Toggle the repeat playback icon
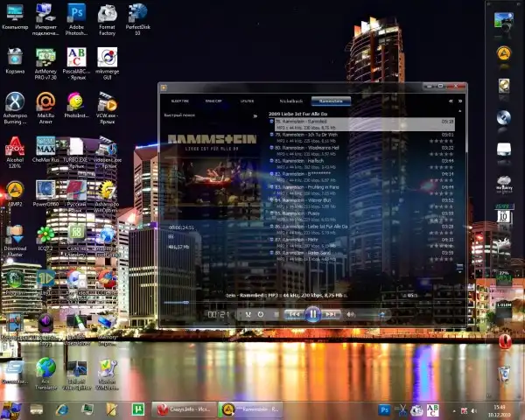This screenshot has width=525, height=420. 260,313
